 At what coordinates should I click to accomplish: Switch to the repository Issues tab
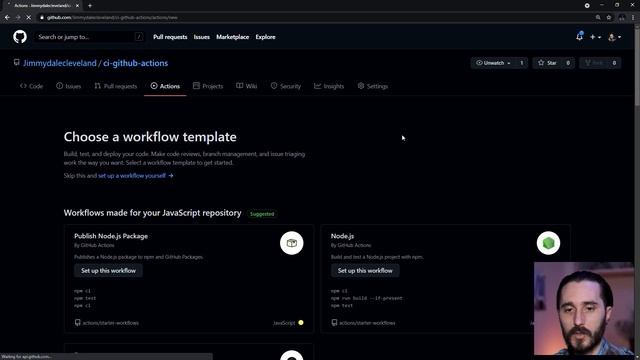click(x=69, y=86)
